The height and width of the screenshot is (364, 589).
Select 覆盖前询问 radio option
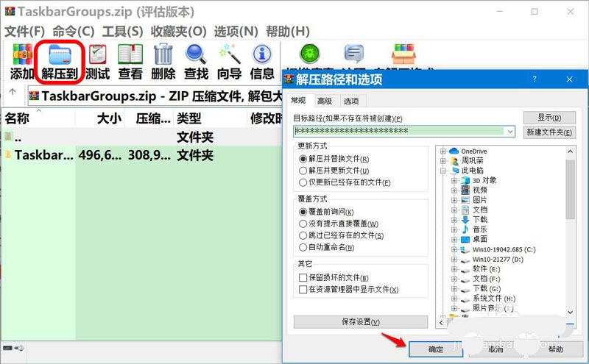(x=326, y=212)
